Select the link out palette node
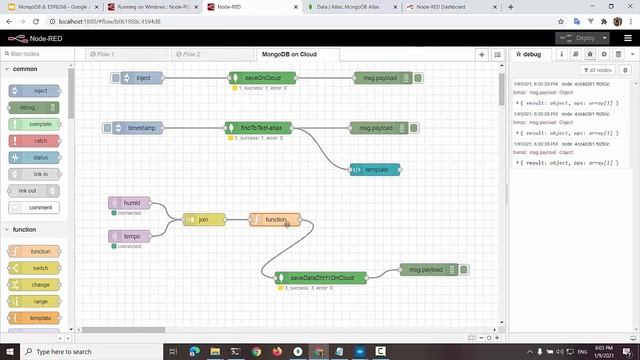640x360 pixels. pos(33,191)
